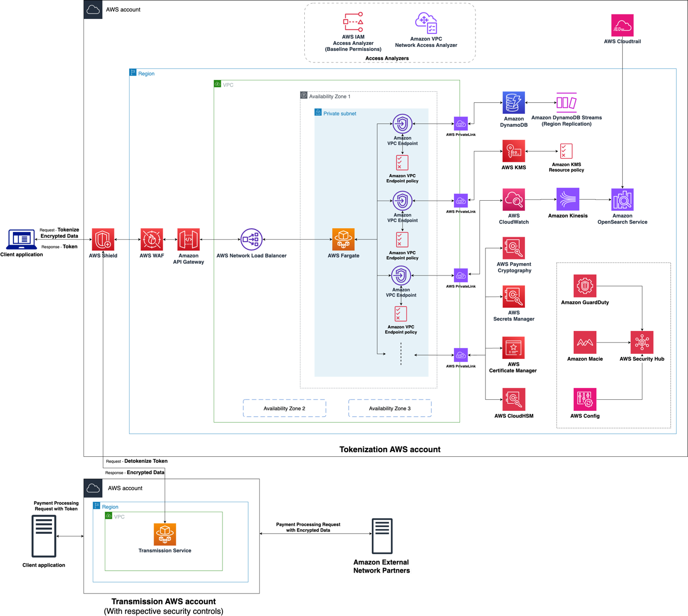Viewport: 688px width, 616px height.
Task: Select the Amazon DynamoDB icon
Action: [514, 103]
